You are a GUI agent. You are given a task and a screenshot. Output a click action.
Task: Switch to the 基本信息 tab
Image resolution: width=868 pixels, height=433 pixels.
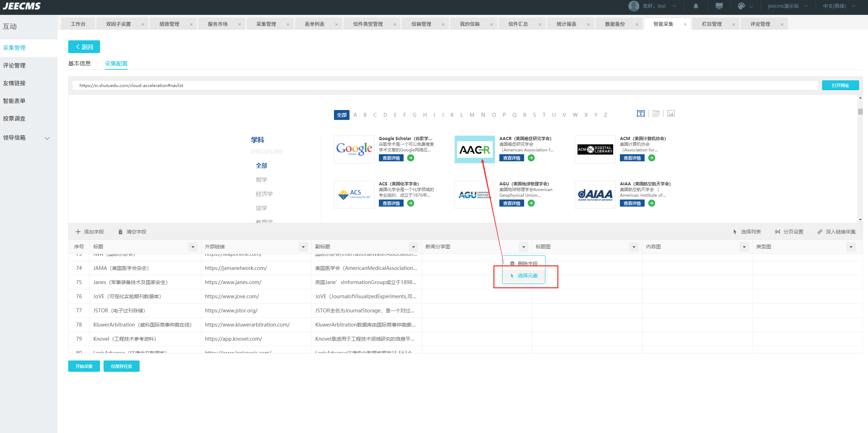[80, 63]
